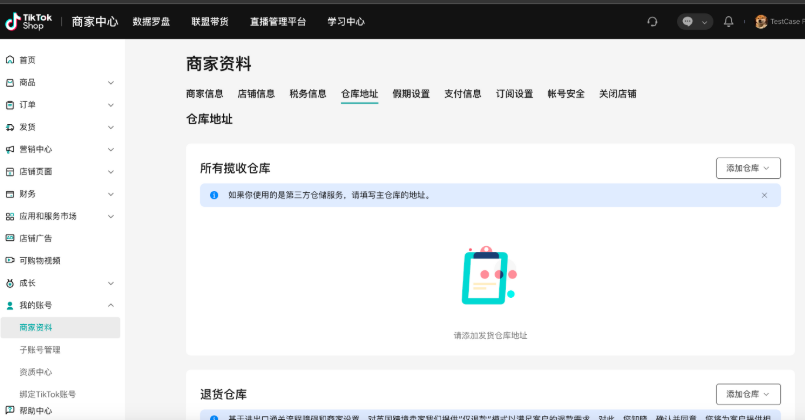Open 绑定TikTok账号 in the sidebar
The width and height of the screenshot is (805, 420).
48,394
